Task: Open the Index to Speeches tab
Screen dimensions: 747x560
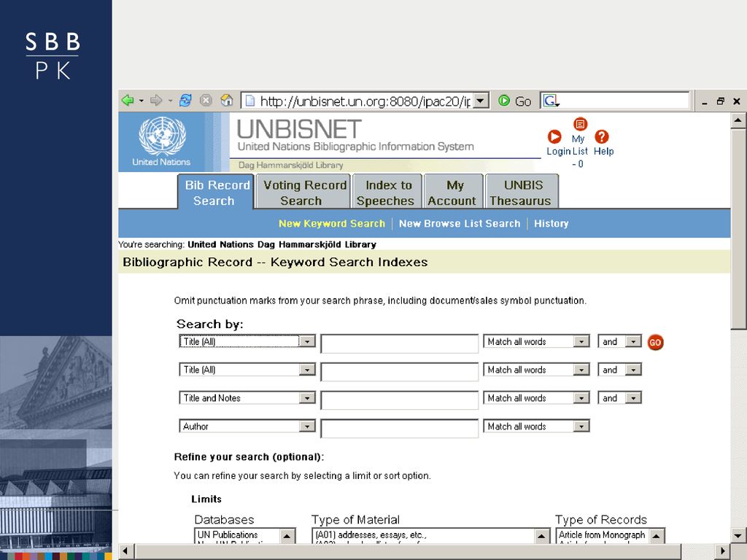Action: pos(387,192)
